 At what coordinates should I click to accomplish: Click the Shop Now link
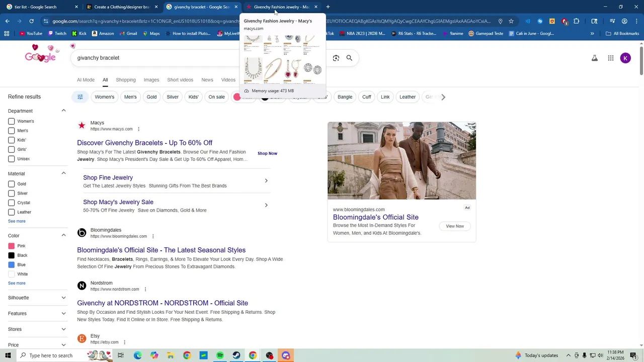267,153
